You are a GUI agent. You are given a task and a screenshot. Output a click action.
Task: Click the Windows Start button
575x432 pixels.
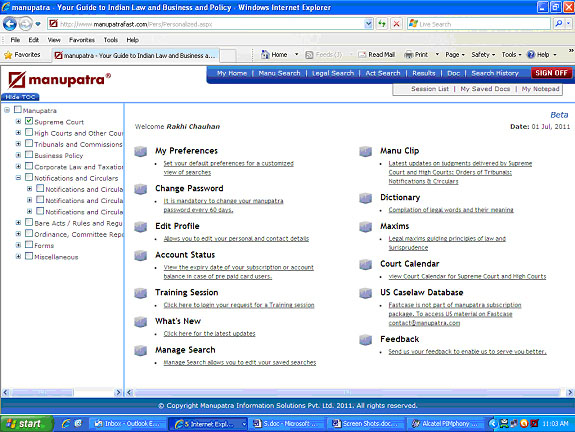26,424
